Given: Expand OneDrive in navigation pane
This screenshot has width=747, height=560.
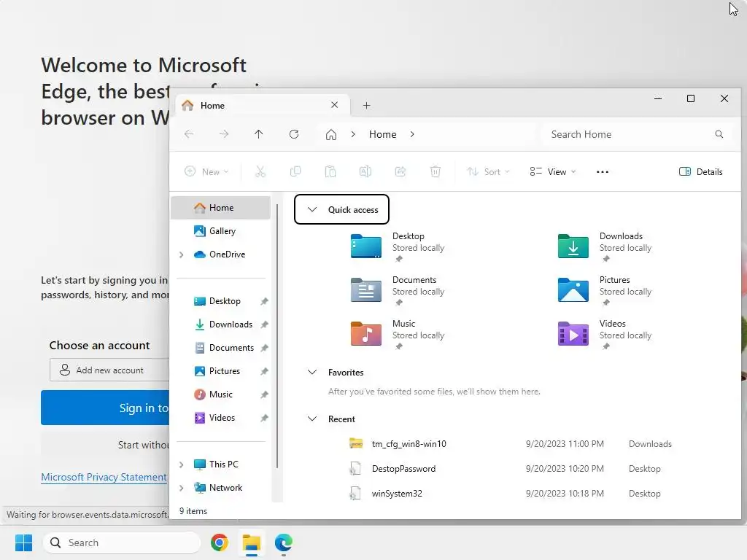Looking at the screenshot, I should [182, 254].
